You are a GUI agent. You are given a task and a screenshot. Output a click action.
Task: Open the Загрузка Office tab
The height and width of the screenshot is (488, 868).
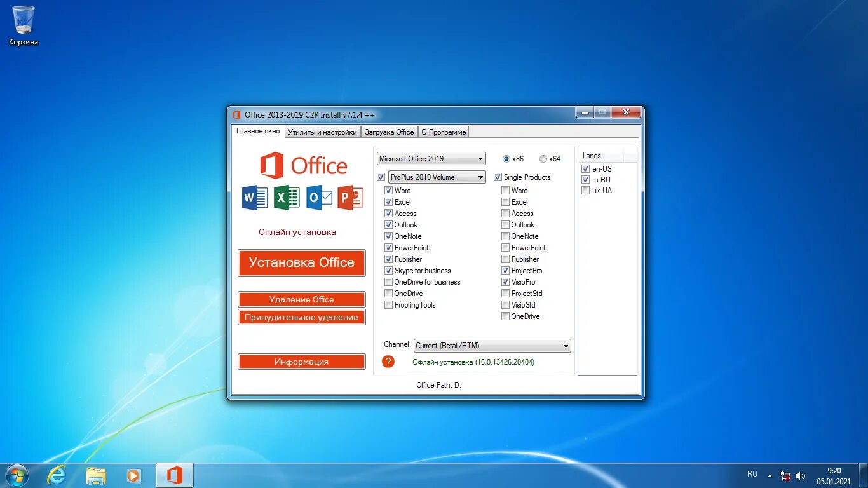tap(390, 132)
